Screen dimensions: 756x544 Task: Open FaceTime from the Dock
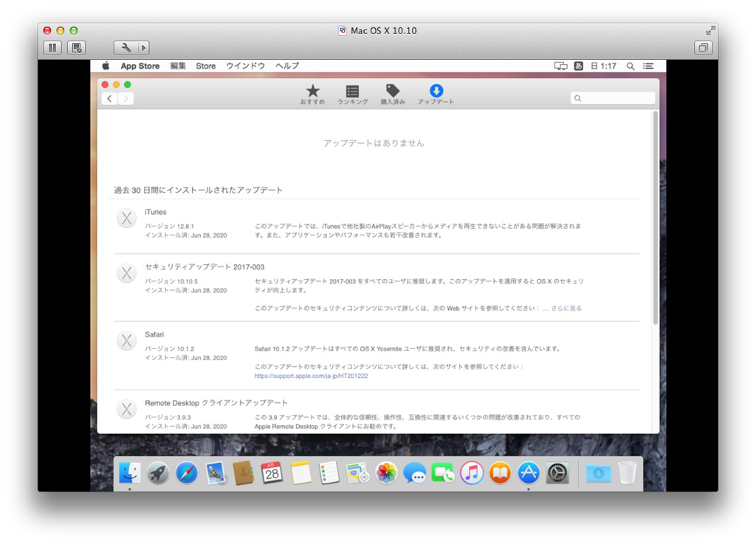pos(443,473)
